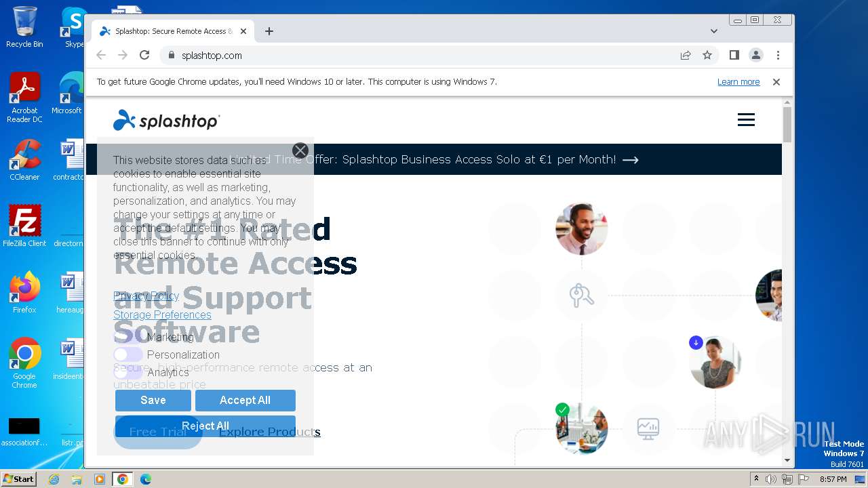Open Microsoft Edge from taskbar

(146, 479)
